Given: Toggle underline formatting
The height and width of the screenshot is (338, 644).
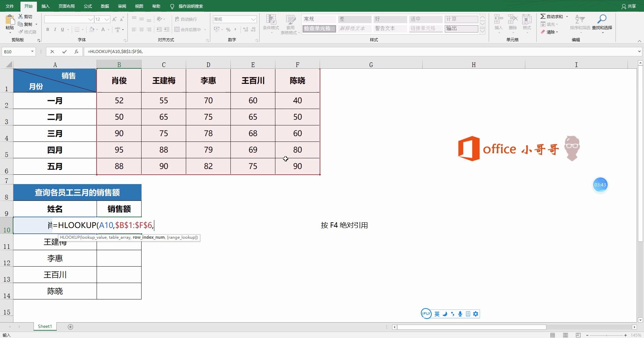Looking at the screenshot, I should 62,30.
